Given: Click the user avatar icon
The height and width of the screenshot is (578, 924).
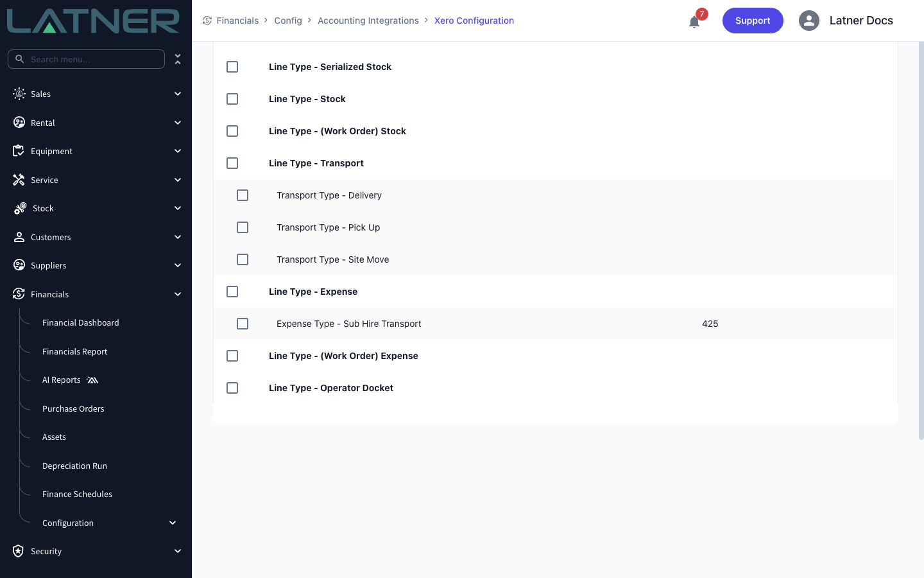Looking at the screenshot, I should click(809, 21).
